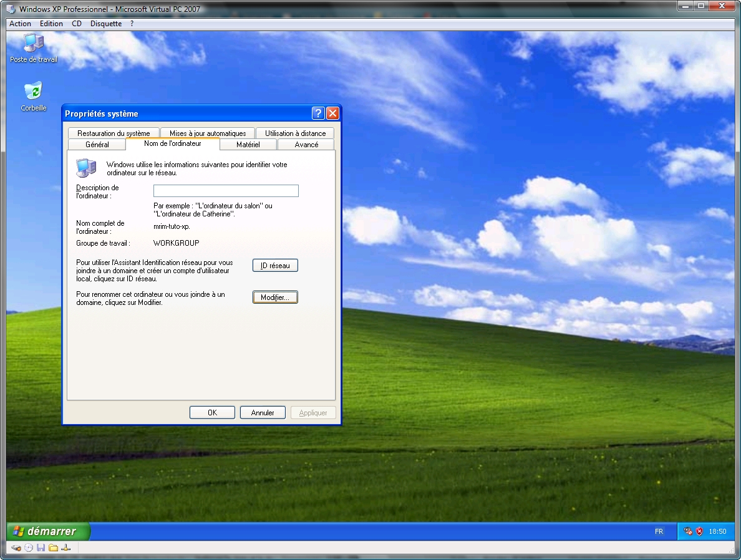
Task: Open the CD menu
Action: pyautogui.click(x=77, y=24)
